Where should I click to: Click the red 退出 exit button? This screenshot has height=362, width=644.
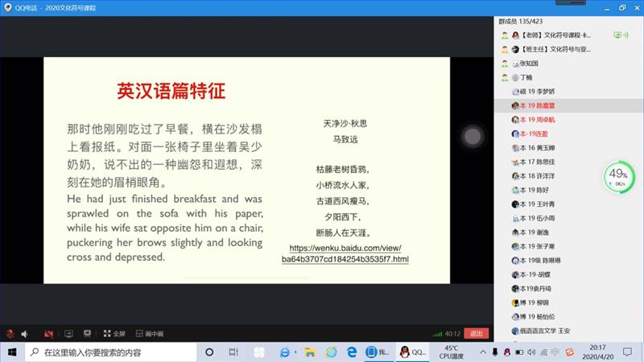(x=477, y=333)
